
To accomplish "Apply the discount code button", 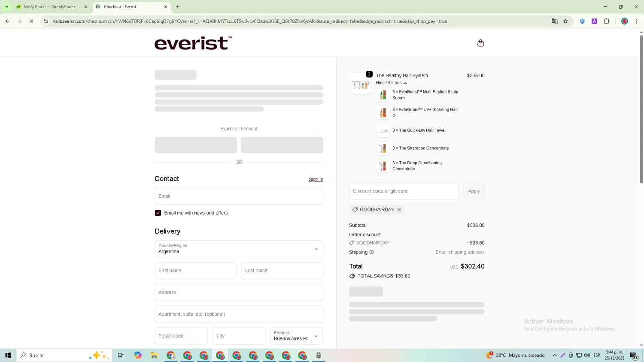I will (x=474, y=191).
